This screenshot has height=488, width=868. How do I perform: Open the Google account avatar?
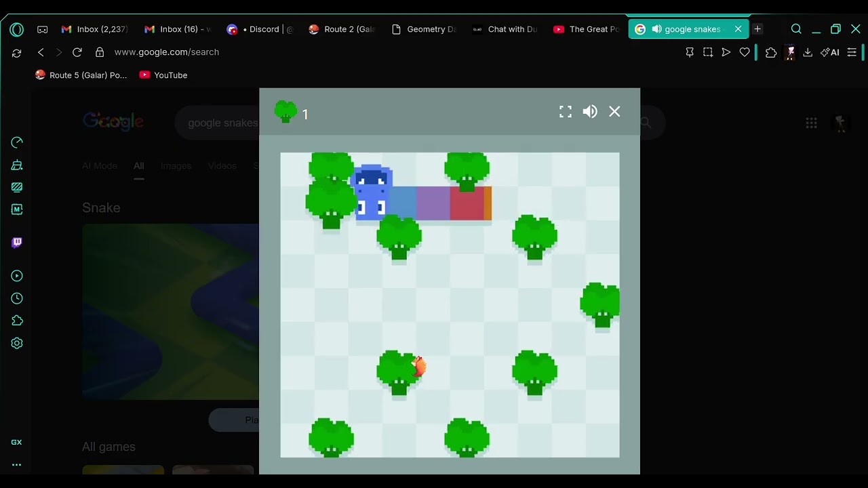(x=841, y=123)
